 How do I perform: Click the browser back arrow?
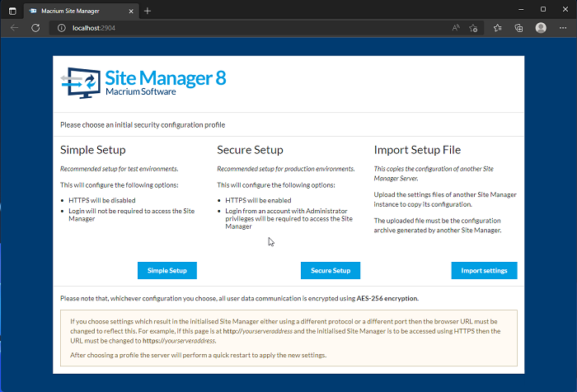14,28
